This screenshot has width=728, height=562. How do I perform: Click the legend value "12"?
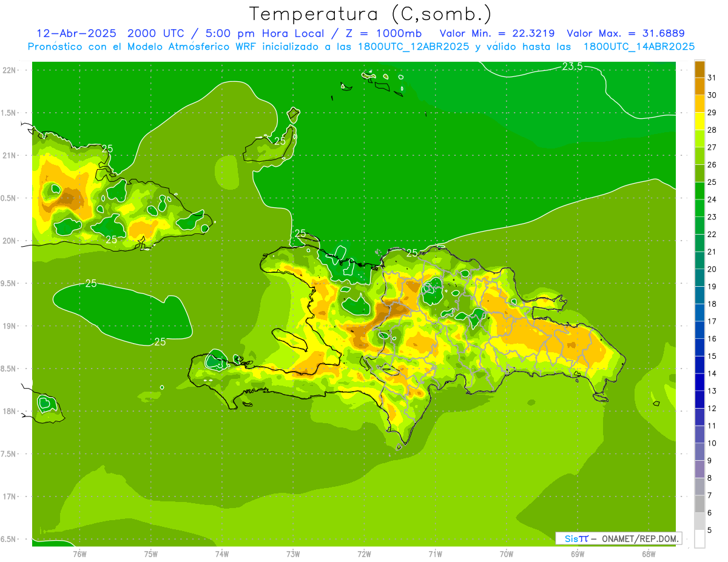712,408
